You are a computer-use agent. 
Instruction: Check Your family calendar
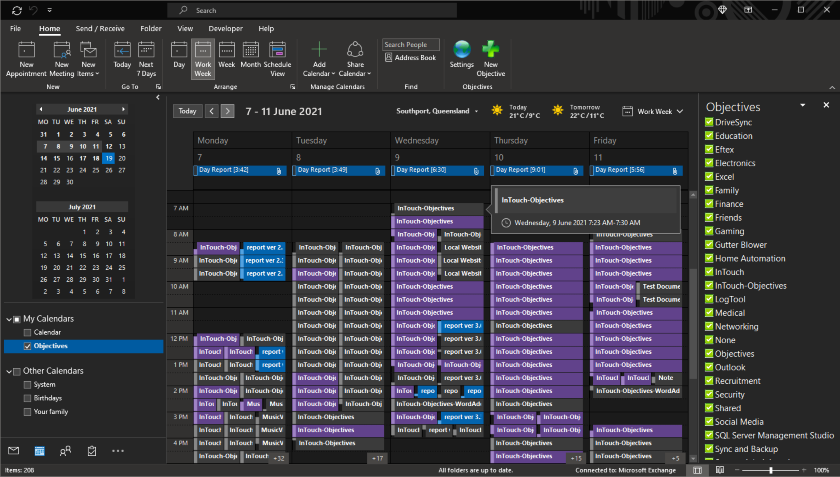coord(27,412)
